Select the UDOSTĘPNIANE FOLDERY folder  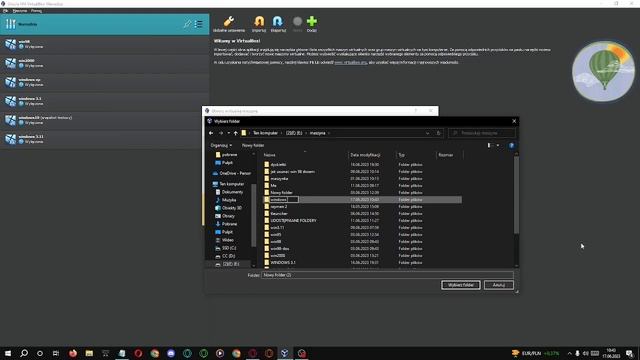(362, 220)
